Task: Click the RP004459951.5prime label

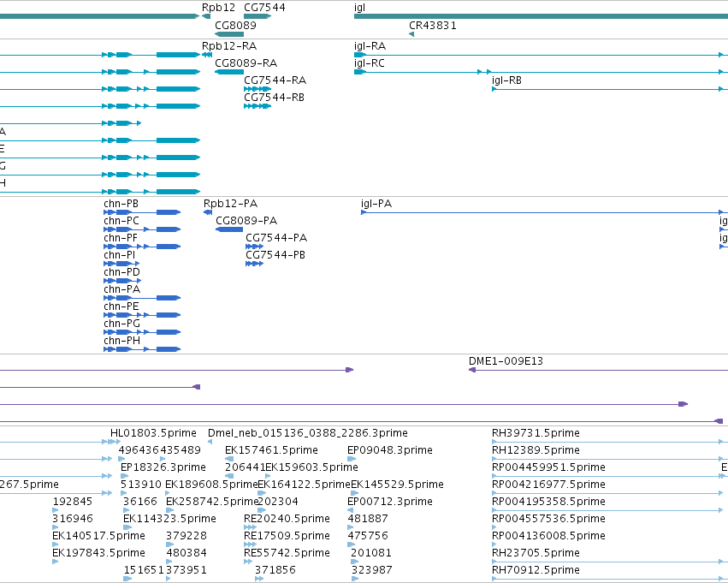Action: (x=549, y=467)
